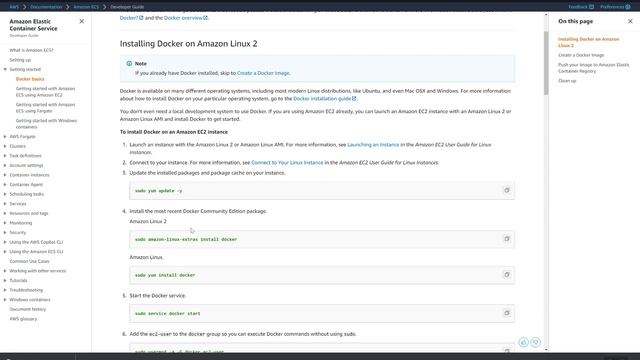The image size is (640, 360).
Task: Expand the Security section
Action: tap(5, 233)
